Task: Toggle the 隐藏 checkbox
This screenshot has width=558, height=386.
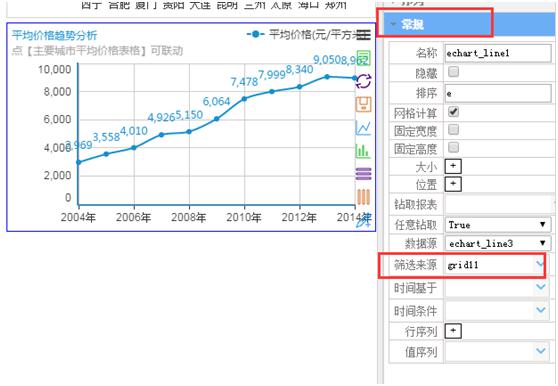Action: point(453,72)
